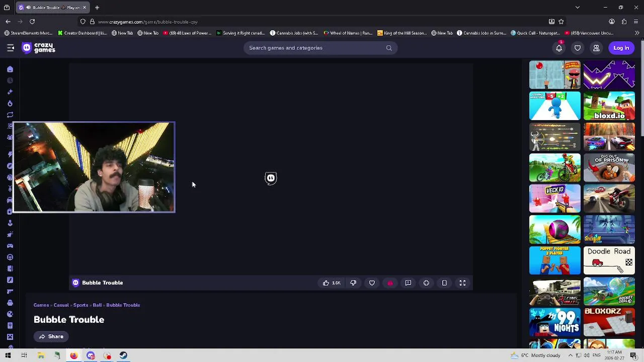The width and height of the screenshot is (644, 362).
Task: Go back in browser history
Action: pyautogui.click(x=8, y=22)
